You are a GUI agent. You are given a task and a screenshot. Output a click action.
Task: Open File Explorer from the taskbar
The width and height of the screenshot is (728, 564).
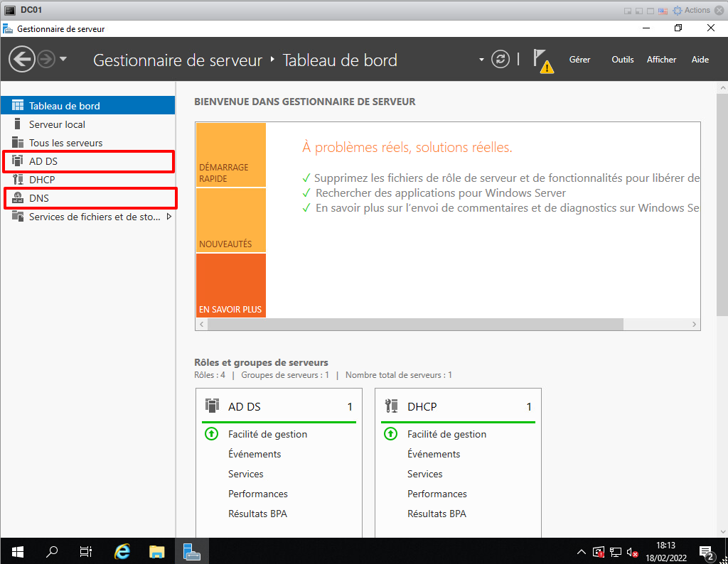click(157, 551)
